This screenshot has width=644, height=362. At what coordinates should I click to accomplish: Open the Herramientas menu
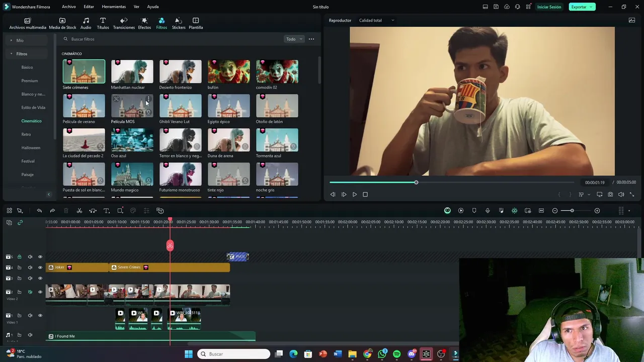(114, 7)
